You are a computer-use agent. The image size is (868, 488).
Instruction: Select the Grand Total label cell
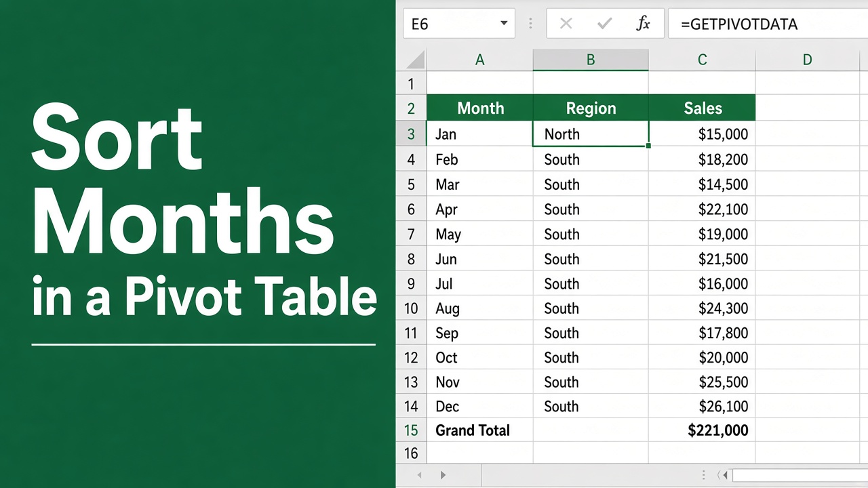(479, 430)
